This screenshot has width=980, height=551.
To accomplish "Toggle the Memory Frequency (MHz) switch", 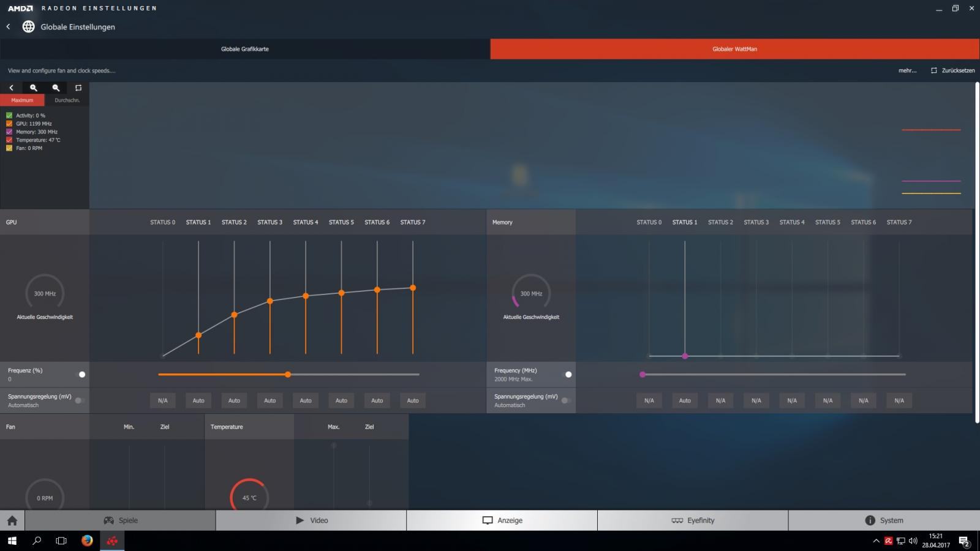I will tap(566, 374).
